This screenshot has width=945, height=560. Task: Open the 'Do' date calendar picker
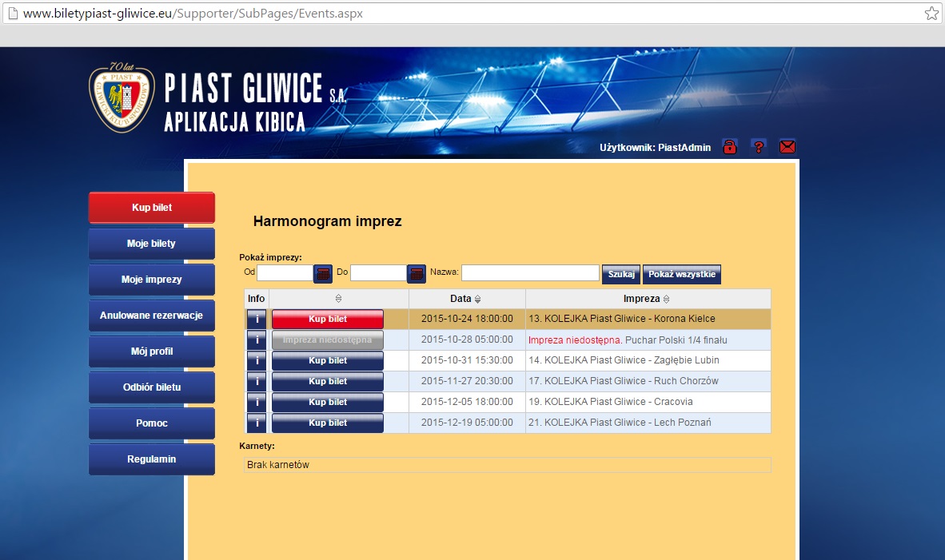point(417,273)
